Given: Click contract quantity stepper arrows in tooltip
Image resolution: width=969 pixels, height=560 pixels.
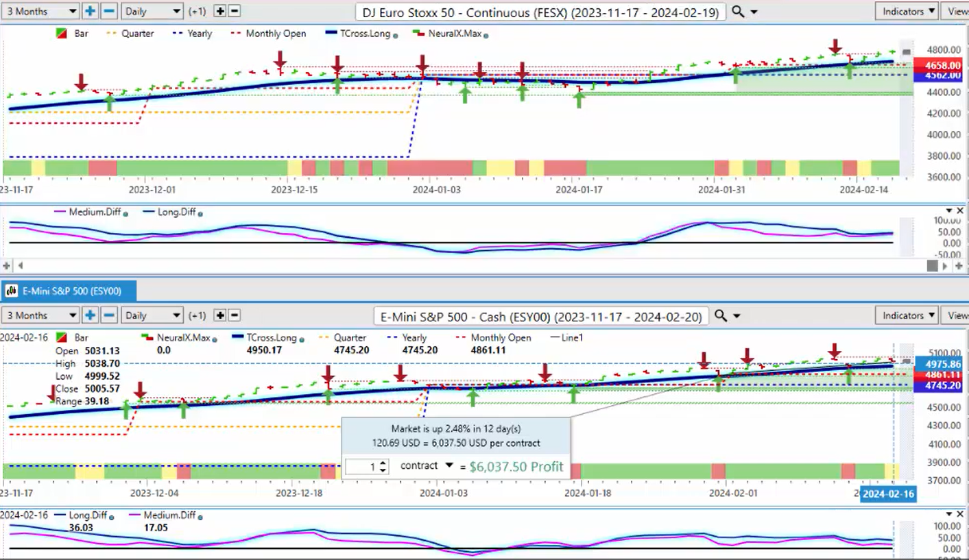Looking at the screenshot, I should 383,466.
